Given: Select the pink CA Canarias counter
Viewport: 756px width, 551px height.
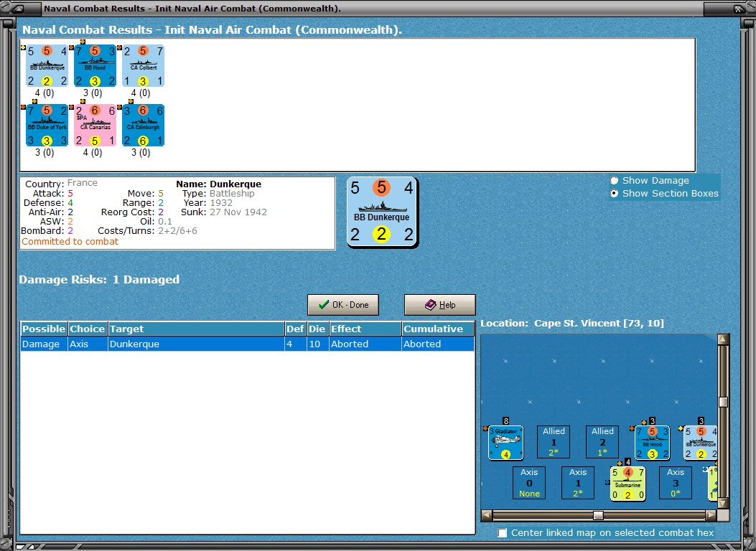Looking at the screenshot, I should click(95, 126).
